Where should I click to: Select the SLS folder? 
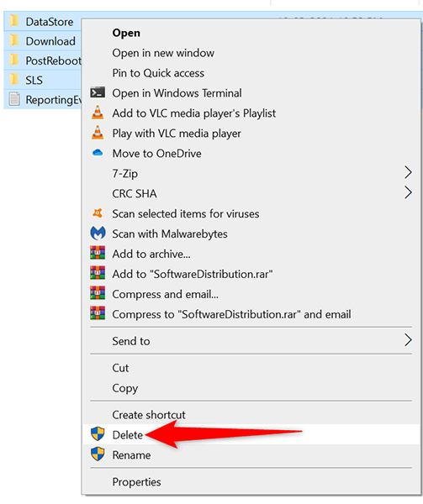coord(42,80)
